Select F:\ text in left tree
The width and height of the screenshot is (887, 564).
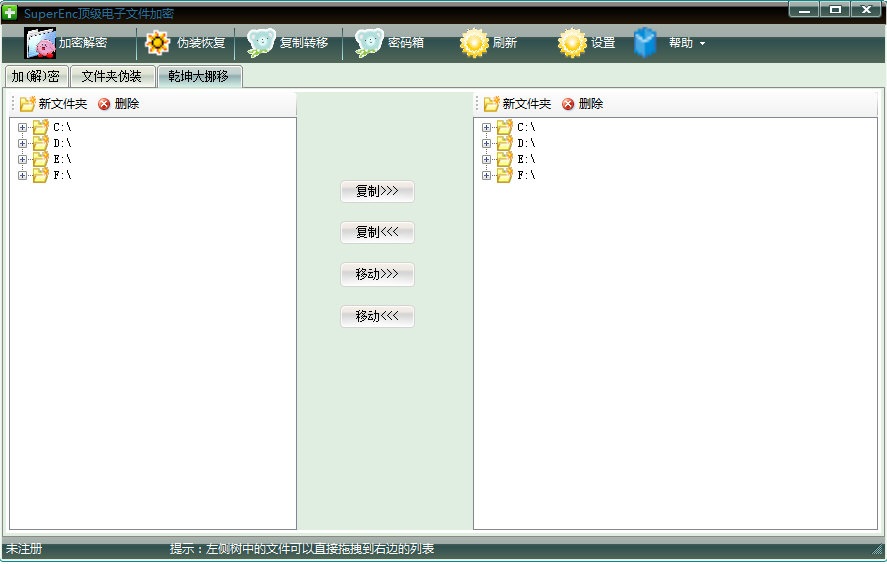point(62,175)
